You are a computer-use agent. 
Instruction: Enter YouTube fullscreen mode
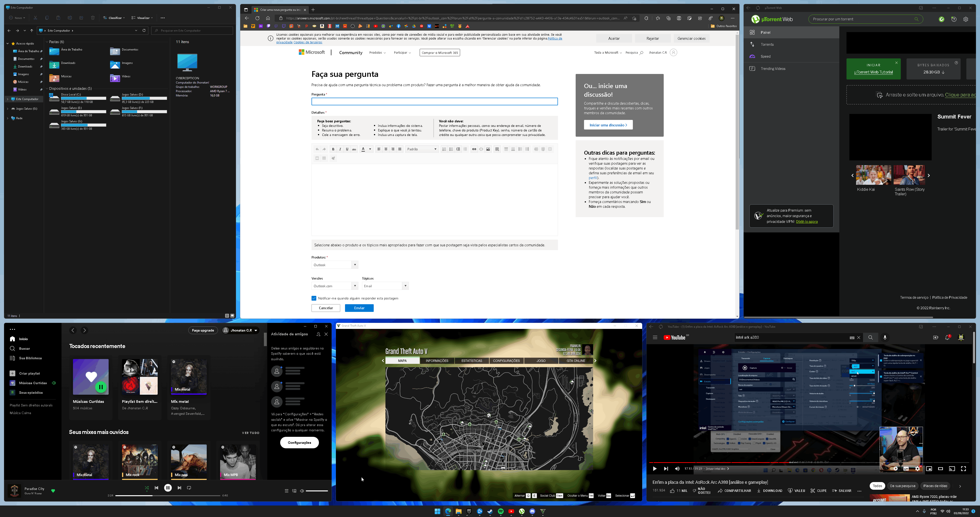[963, 469]
